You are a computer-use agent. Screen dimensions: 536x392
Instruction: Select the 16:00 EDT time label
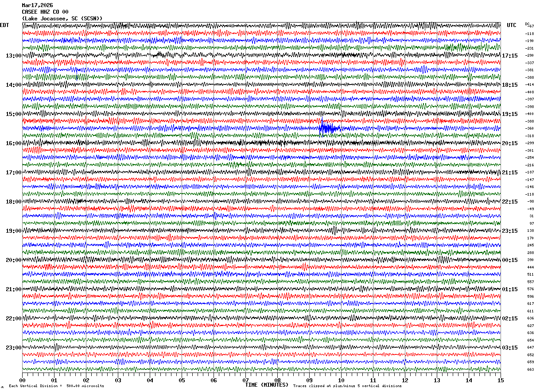tap(13, 143)
